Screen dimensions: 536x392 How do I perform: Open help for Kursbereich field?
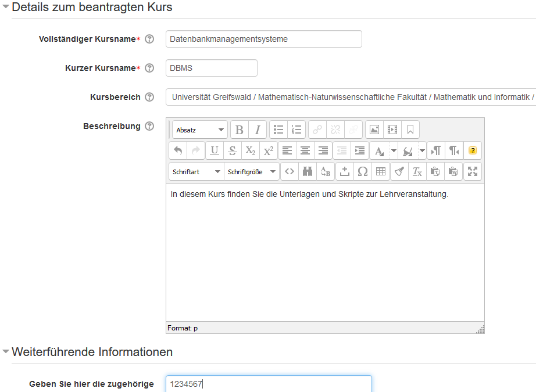tap(149, 97)
